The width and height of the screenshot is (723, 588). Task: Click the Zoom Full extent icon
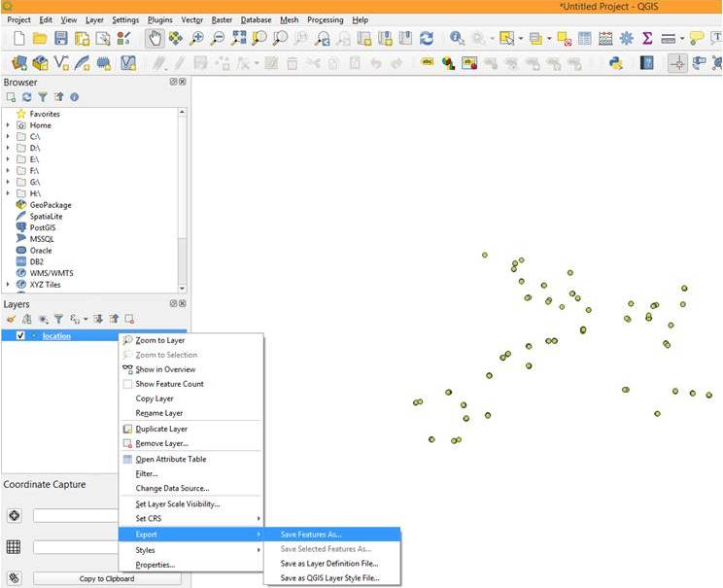(x=238, y=39)
